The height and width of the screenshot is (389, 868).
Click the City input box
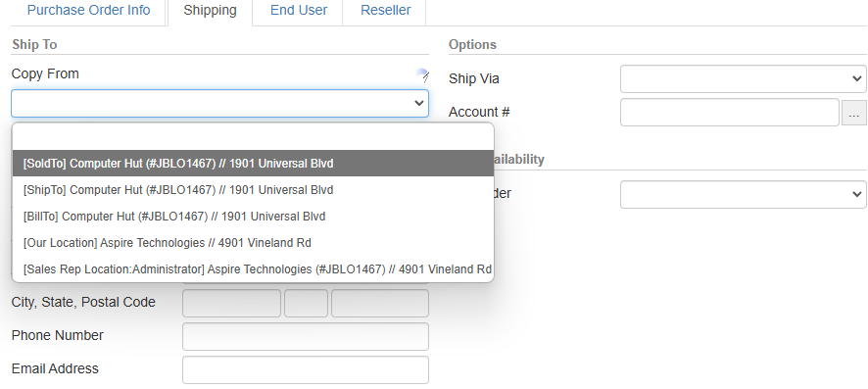coord(231,303)
